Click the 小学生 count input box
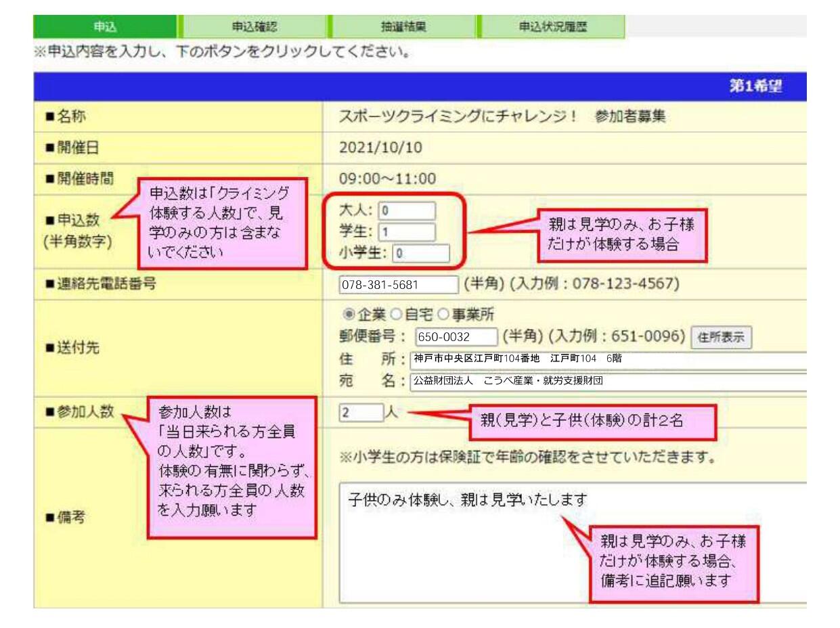The width and height of the screenshot is (840, 628). pyautogui.click(x=420, y=254)
